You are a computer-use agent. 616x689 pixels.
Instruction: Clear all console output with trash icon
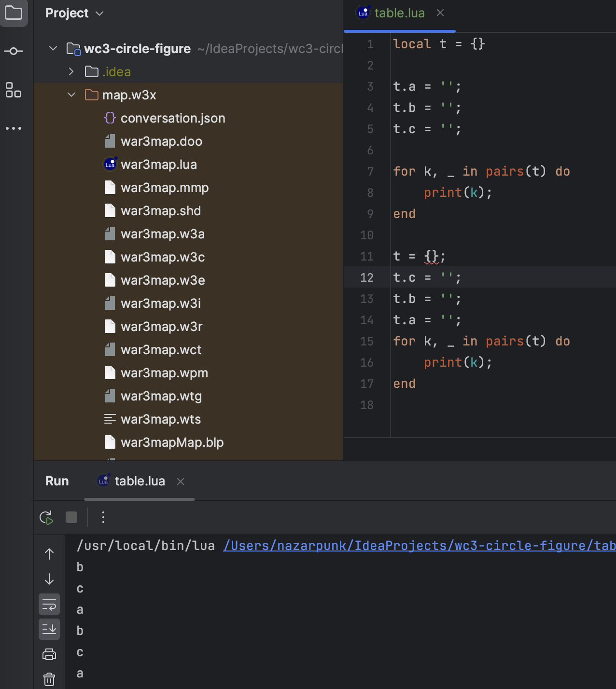[x=49, y=679]
